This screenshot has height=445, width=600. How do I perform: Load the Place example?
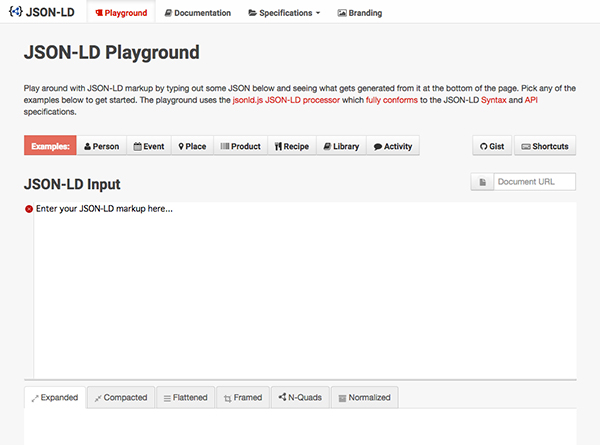click(192, 146)
